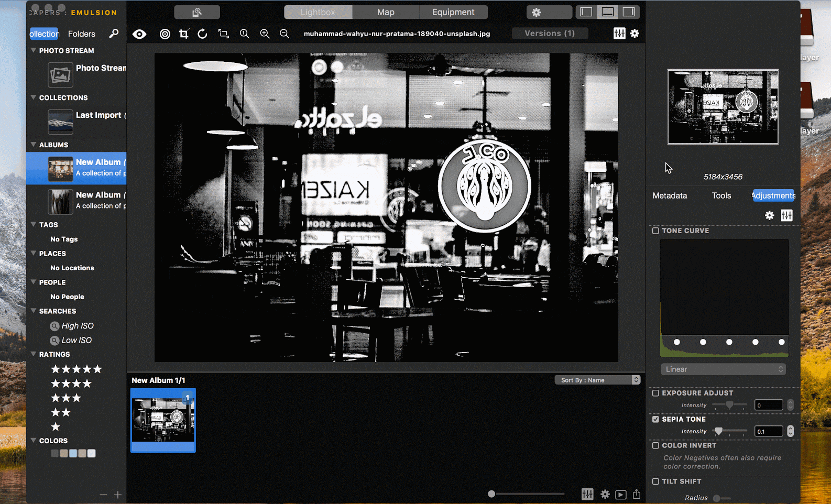Collapse the Photo Stream section
The image size is (831, 504).
pyautogui.click(x=34, y=50)
